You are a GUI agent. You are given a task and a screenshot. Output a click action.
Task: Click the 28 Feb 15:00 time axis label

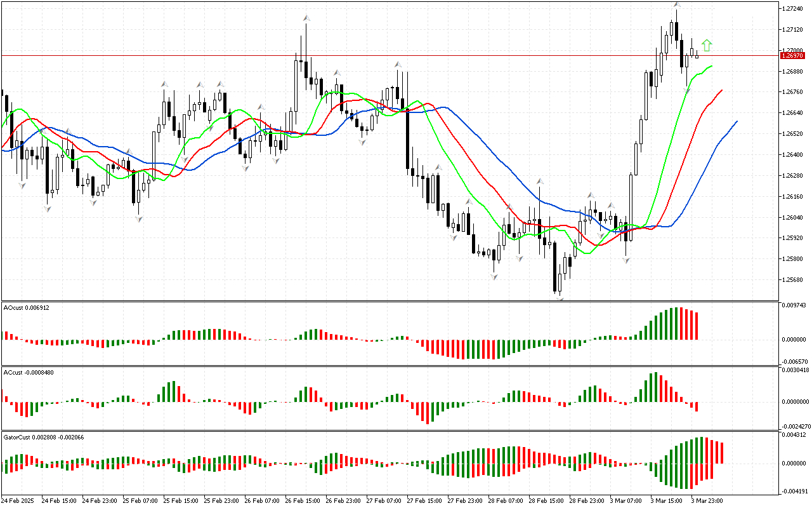click(546, 501)
